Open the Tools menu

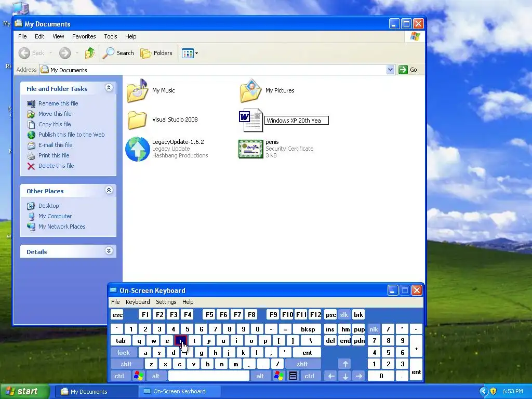point(110,36)
